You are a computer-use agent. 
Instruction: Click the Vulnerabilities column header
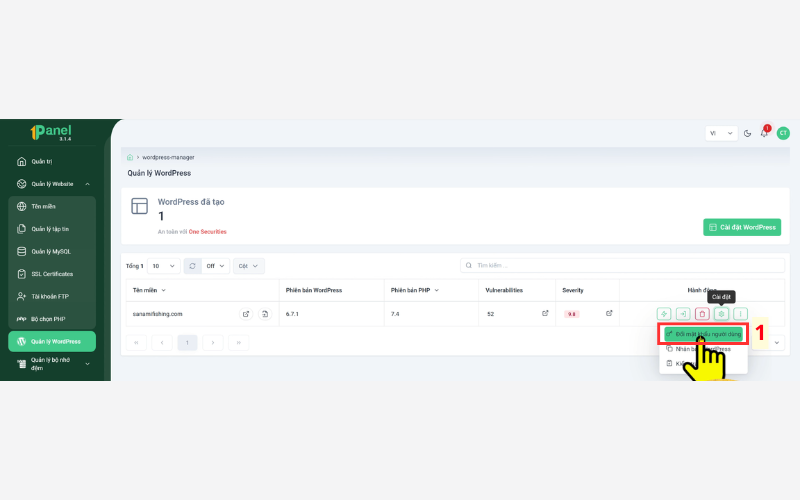pos(504,290)
